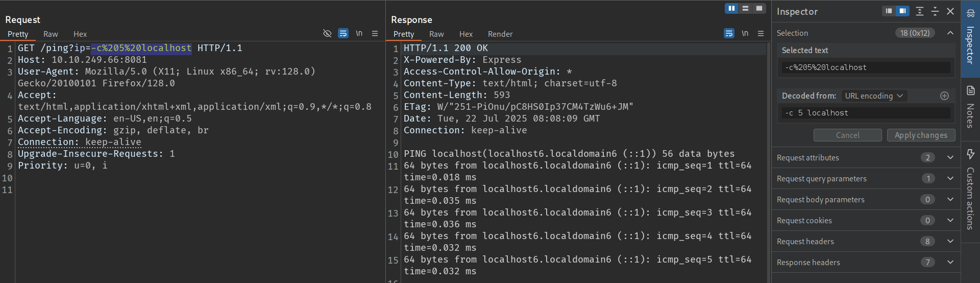Toggle hidden-character visibility eye in Request

coord(327,34)
